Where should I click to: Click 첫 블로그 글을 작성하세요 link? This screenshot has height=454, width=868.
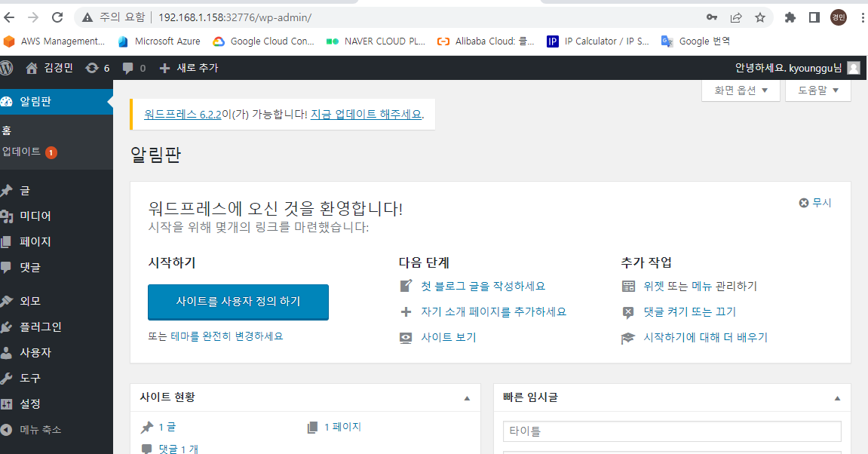tap(483, 287)
